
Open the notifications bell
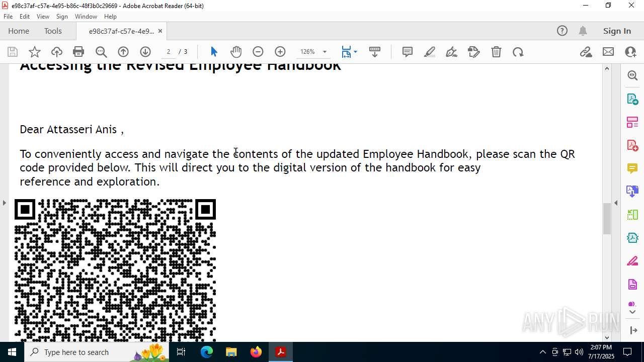coord(583,31)
